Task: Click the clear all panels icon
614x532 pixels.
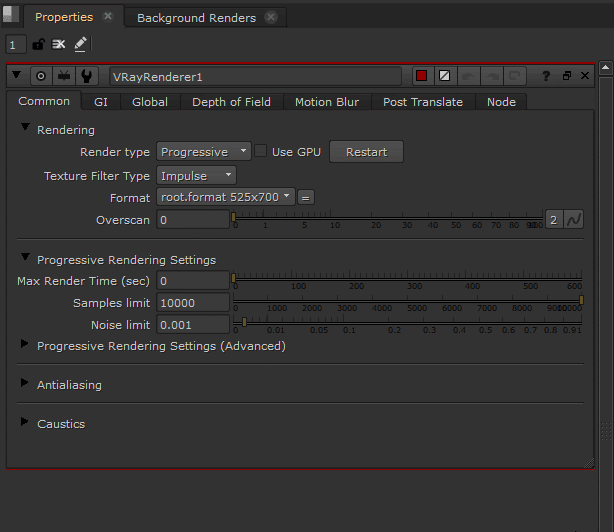Action: 59,45
